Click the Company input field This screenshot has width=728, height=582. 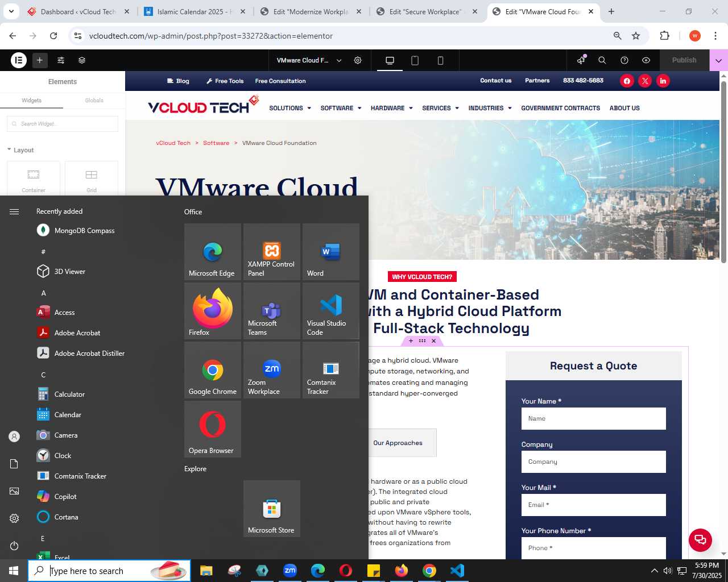tap(593, 462)
